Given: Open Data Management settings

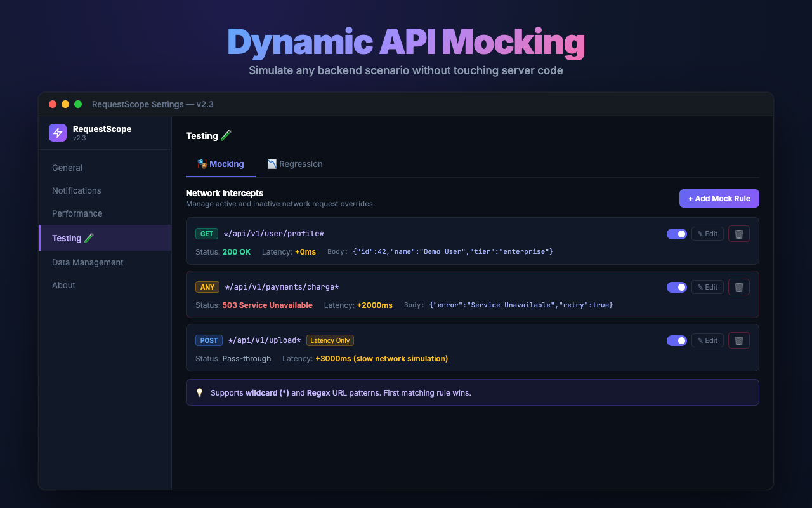Looking at the screenshot, I should [105, 262].
